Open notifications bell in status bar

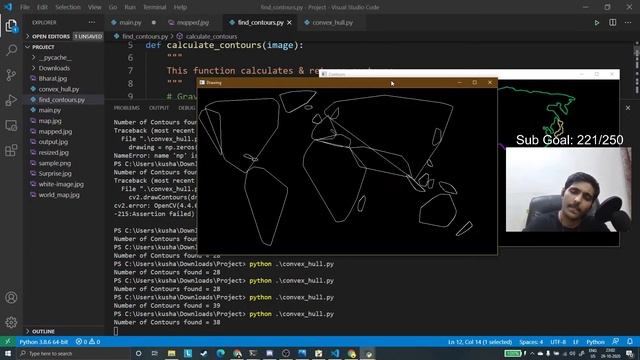630,341
